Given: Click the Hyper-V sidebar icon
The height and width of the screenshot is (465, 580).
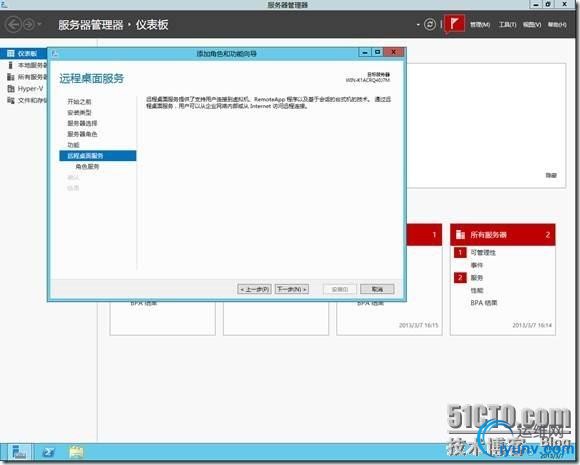Looking at the screenshot, I should tap(11, 89).
